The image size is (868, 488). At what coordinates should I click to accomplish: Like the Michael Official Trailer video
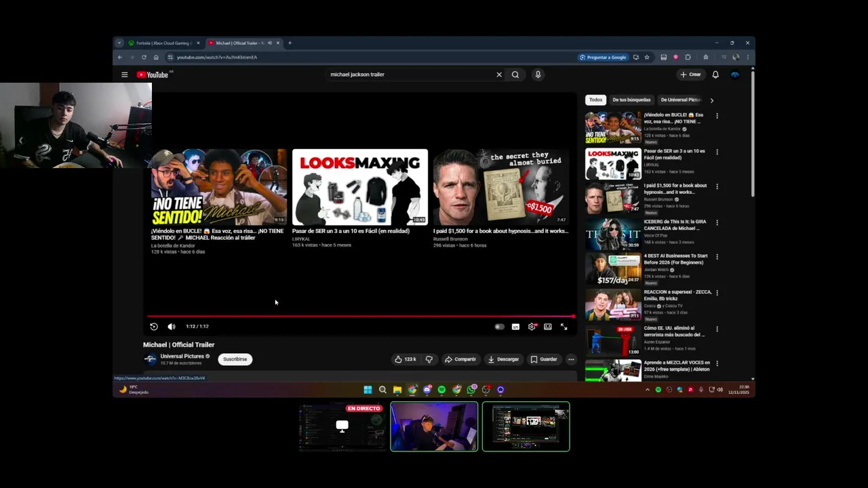tap(406, 359)
